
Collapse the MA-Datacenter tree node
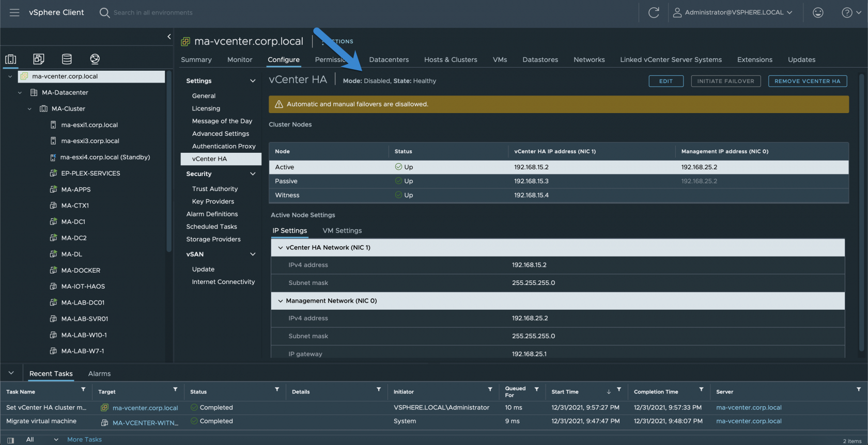tap(20, 93)
